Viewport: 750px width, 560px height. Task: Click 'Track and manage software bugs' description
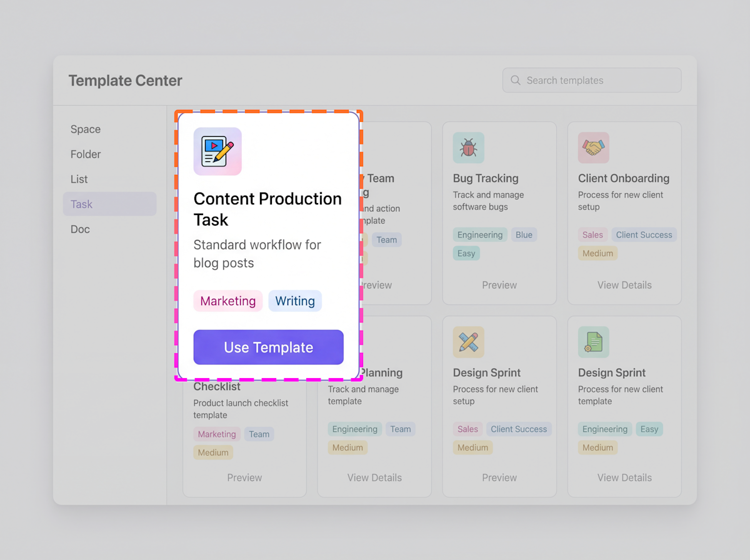coord(489,201)
